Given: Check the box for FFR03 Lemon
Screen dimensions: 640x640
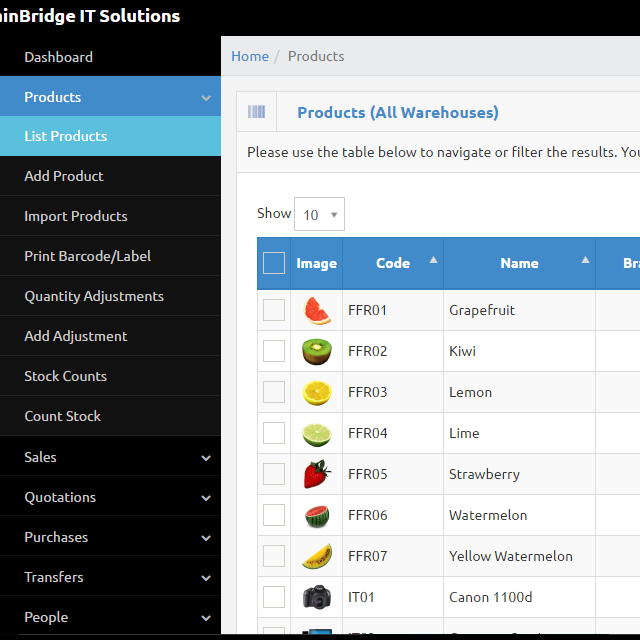Looking at the screenshot, I should coord(274,392).
